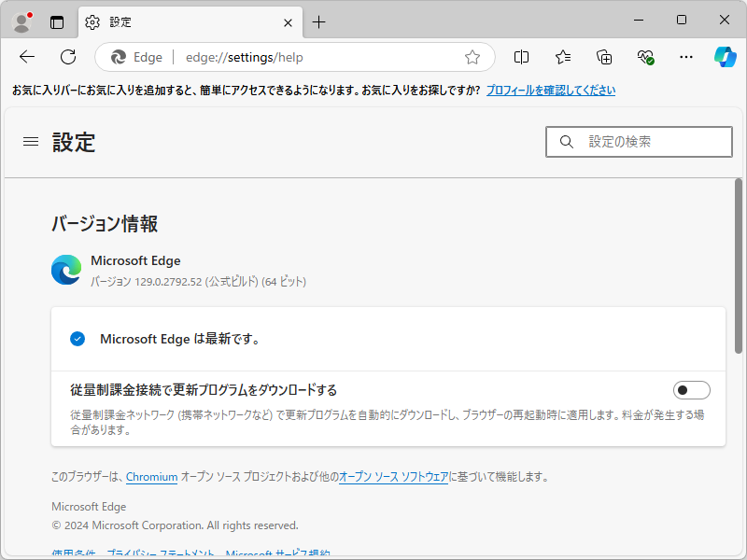Click the 設定の検索 search field
This screenshot has width=747, height=560.
tap(639, 142)
